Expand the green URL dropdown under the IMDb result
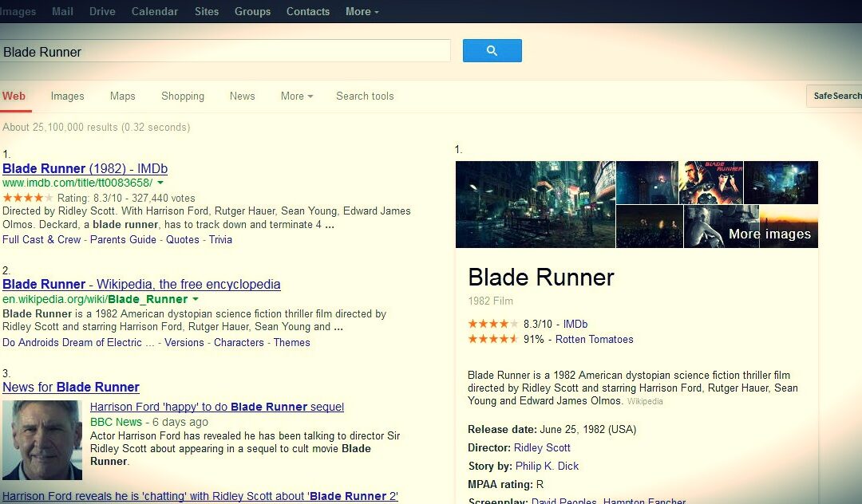862x504 pixels. tap(160, 182)
